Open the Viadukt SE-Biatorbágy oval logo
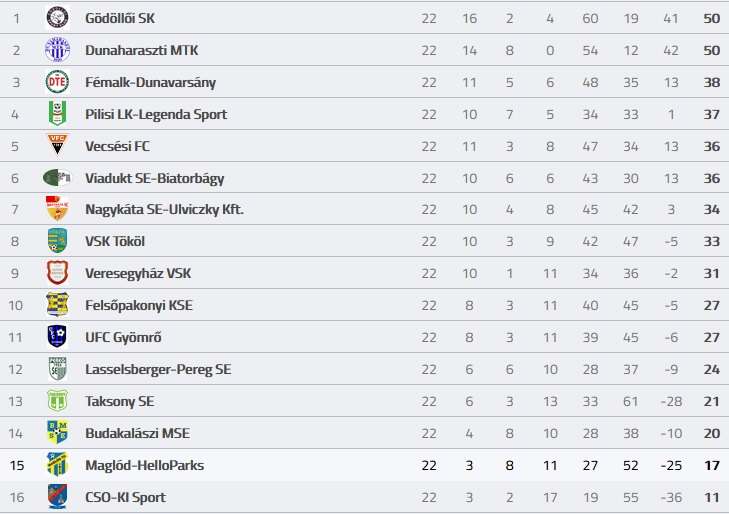This screenshot has height=514, width=729. click(57, 178)
